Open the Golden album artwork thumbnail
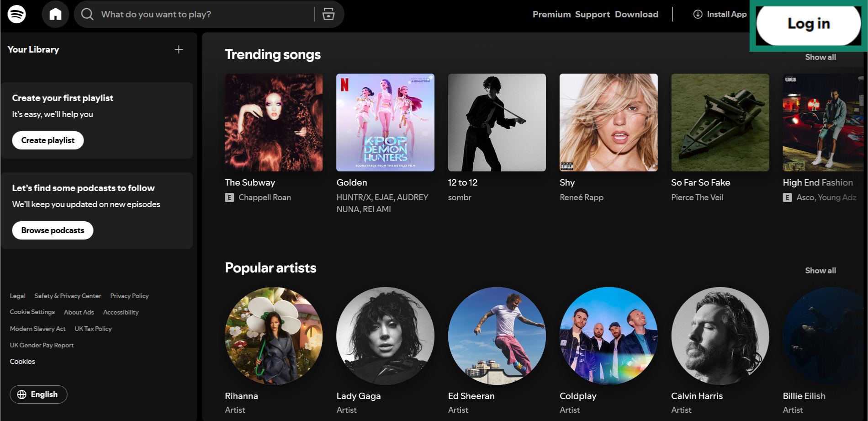Viewport: 868px width, 421px height. tap(385, 123)
